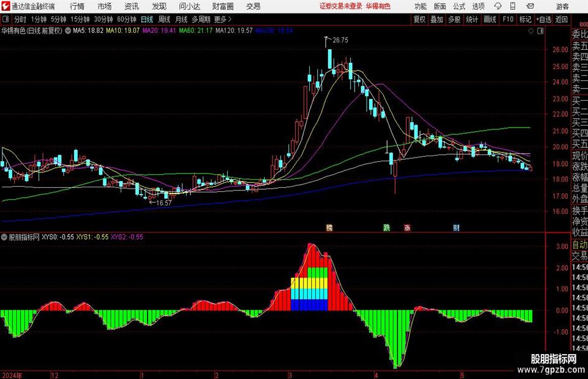
Task: Click the 华锡有色 stock name in title bar
Action: 378,6
